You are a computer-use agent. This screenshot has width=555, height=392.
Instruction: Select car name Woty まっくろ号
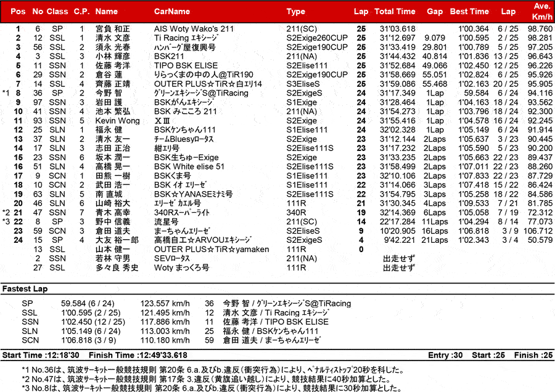point(181,268)
